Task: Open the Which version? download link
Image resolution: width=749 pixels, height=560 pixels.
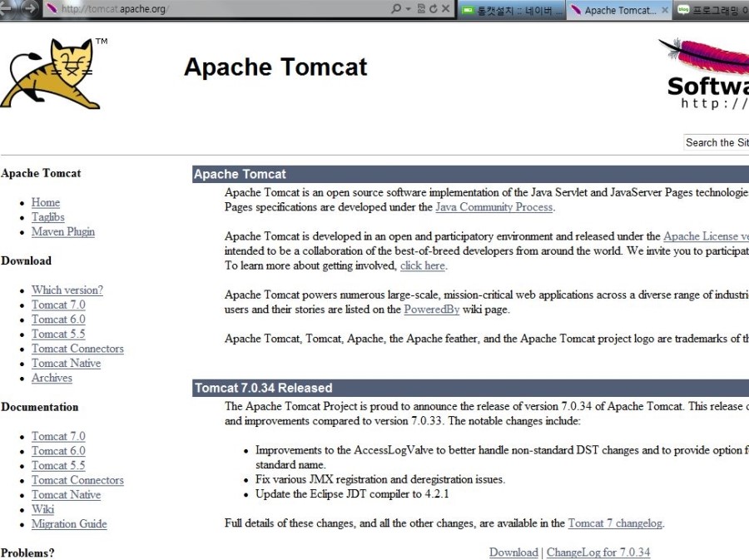Action: click(x=67, y=290)
